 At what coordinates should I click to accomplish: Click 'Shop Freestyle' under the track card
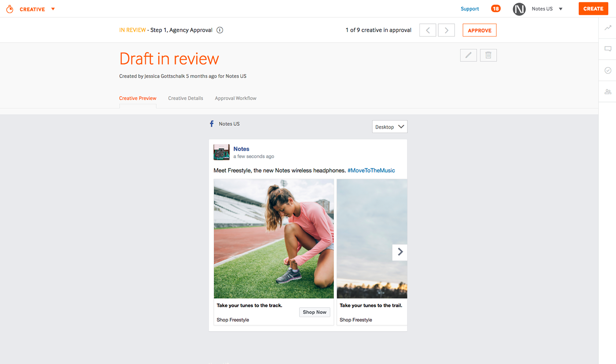(x=233, y=320)
